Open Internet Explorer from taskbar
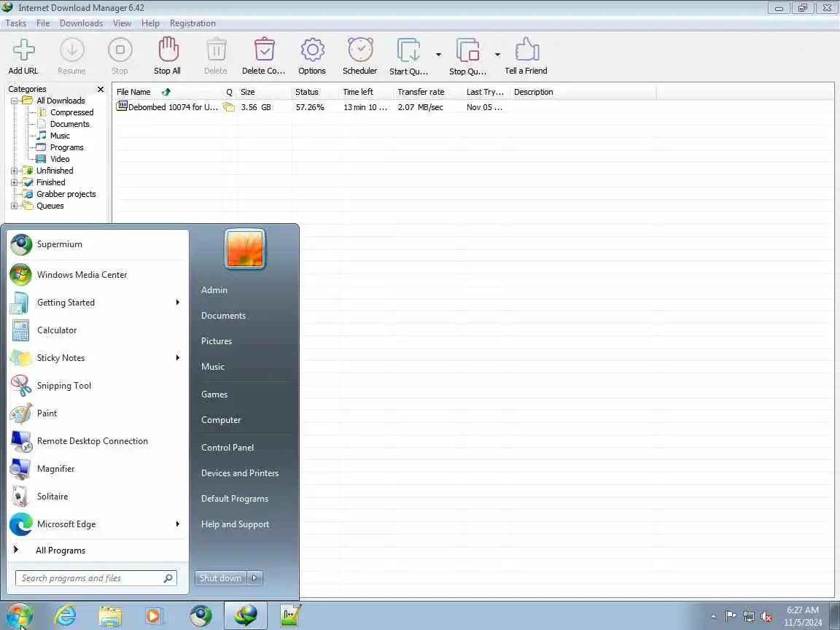 (x=66, y=616)
